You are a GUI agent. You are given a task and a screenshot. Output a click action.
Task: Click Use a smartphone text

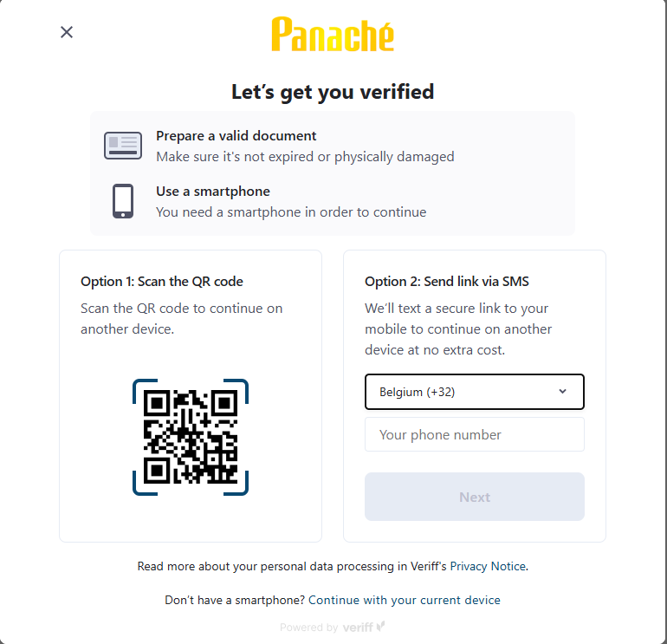tap(213, 191)
